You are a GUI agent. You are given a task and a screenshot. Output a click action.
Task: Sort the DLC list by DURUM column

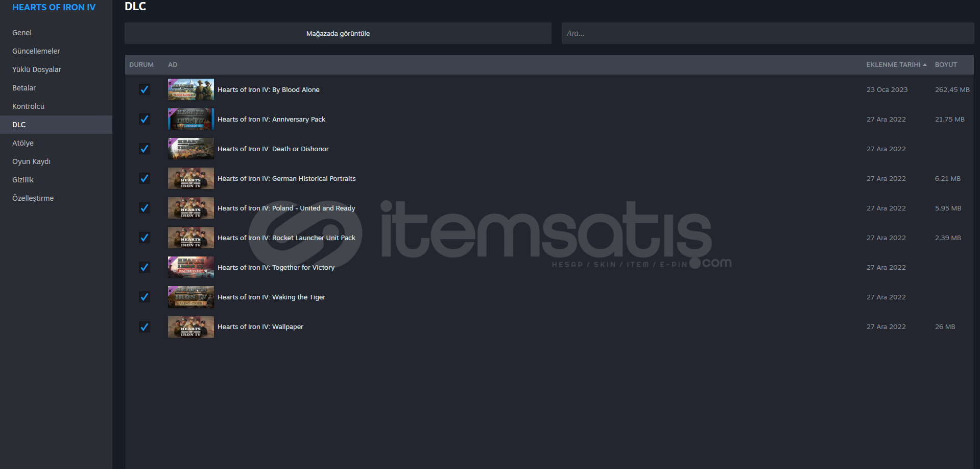[x=141, y=65]
